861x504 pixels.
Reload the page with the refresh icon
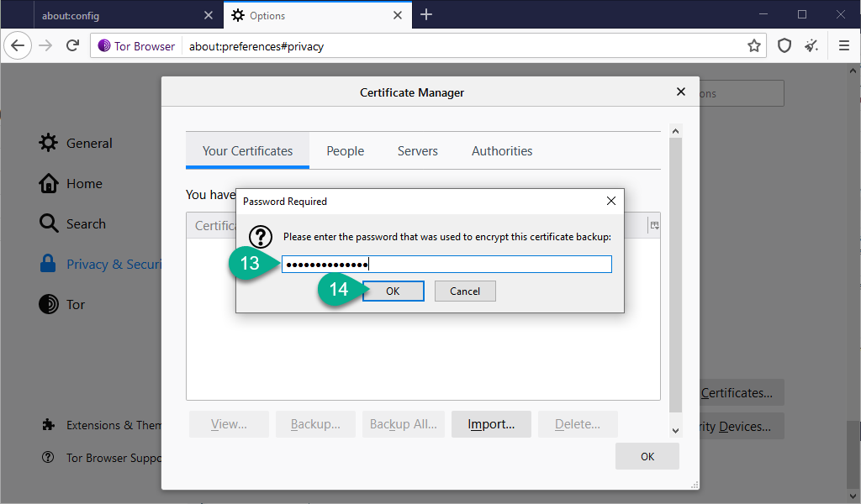[x=73, y=46]
